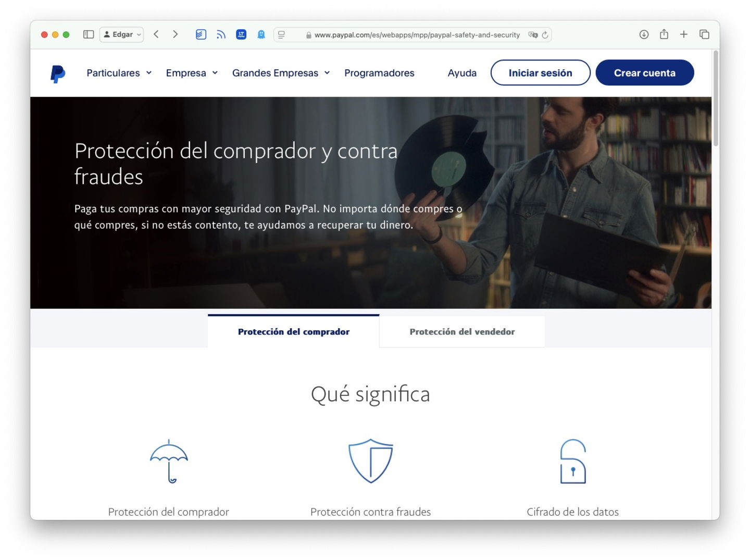This screenshot has width=750, height=560.
Task: Click the padlock data encryption icon
Action: point(573,462)
